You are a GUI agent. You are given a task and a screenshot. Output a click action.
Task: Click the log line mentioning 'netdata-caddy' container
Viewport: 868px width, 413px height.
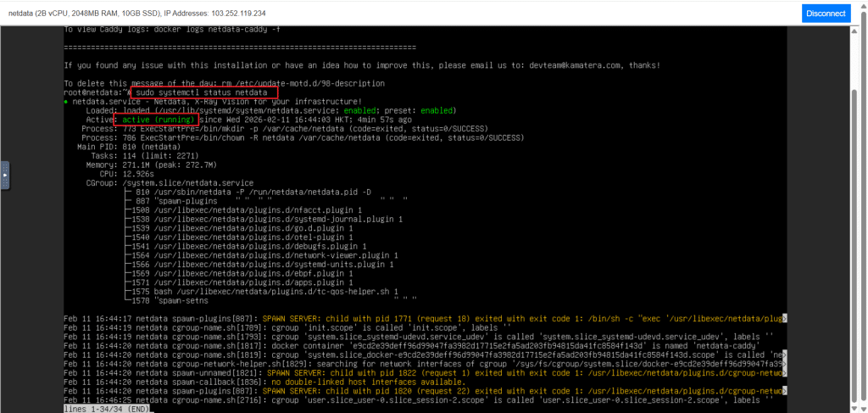(x=412, y=345)
